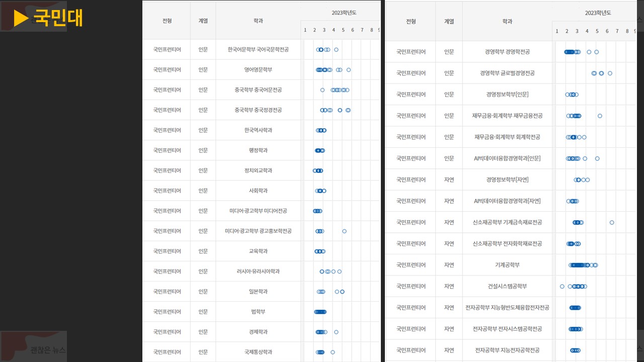This screenshot has width=644, height=362.
Task: Select 전자공학부 지능형반도체융합전자전공 cell
Action: [x=507, y=308]
